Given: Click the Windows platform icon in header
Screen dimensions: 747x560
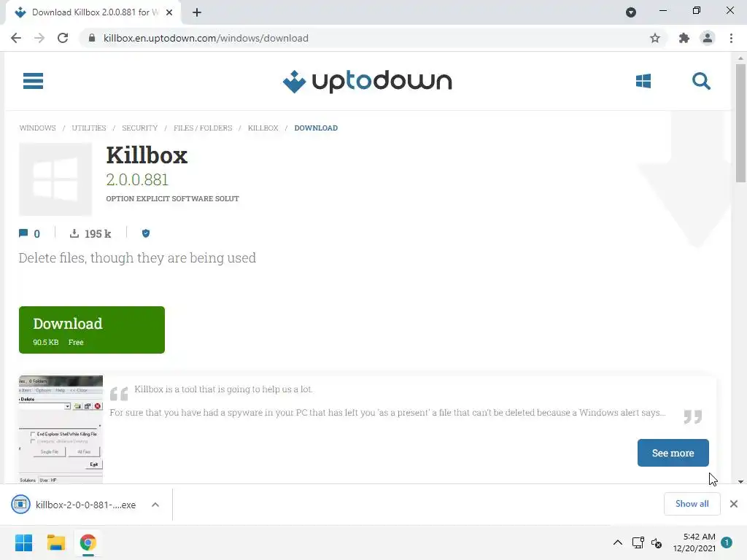Looking at the screenshot, I should [643, 81].
